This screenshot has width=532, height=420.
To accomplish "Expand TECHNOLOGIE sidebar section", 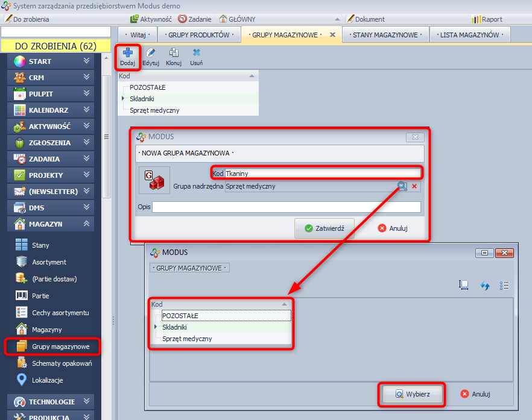I will [51, 402].
